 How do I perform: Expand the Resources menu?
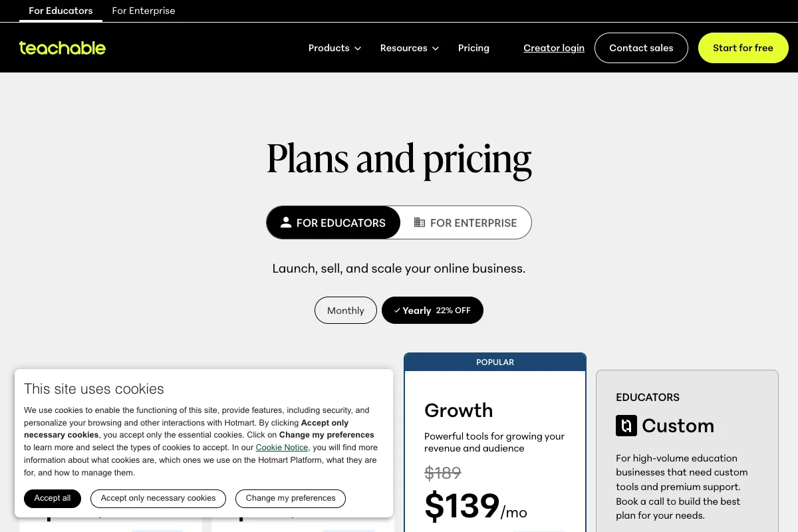[410, 48]
